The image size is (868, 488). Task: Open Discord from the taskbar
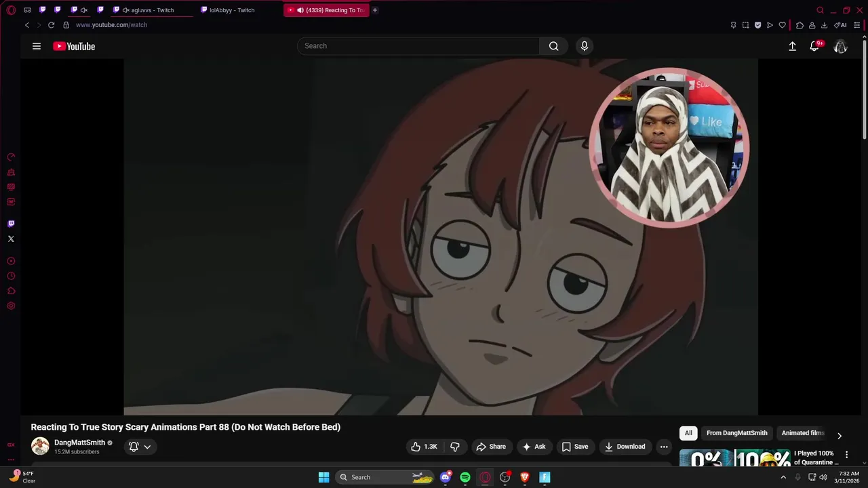tap(446, 477)
